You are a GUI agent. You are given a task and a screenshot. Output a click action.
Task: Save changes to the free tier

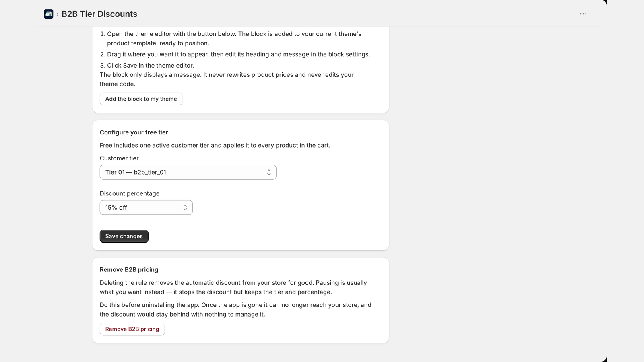pyautogui.click(x=124, y=237)
